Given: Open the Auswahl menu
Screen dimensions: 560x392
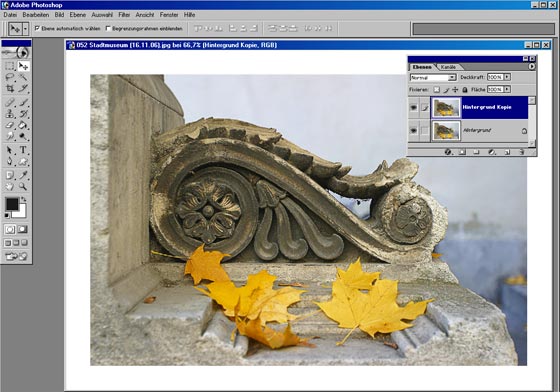Looking at the screenshot, I should pos(102,15).
